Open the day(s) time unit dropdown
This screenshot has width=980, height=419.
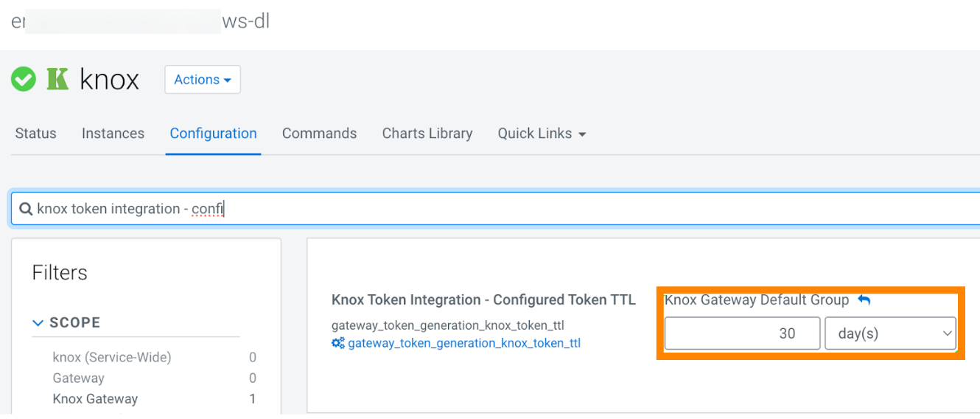coord(890,333)
